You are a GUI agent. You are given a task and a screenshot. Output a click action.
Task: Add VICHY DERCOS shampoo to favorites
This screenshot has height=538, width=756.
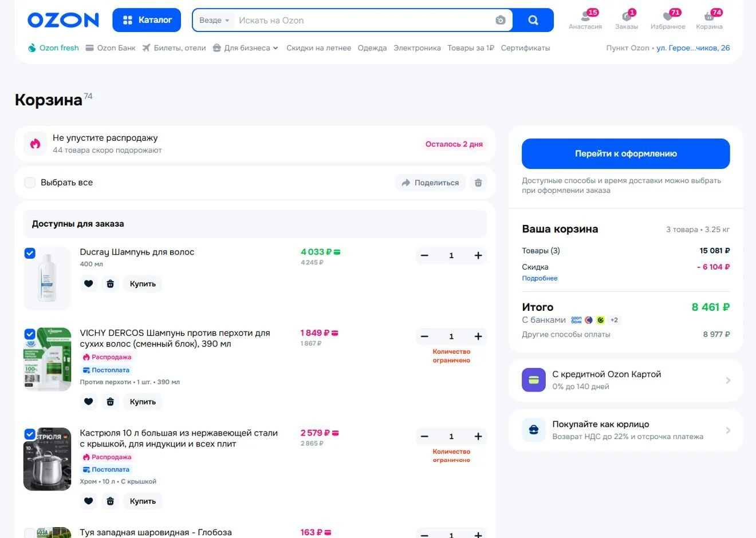click(88, 402)
